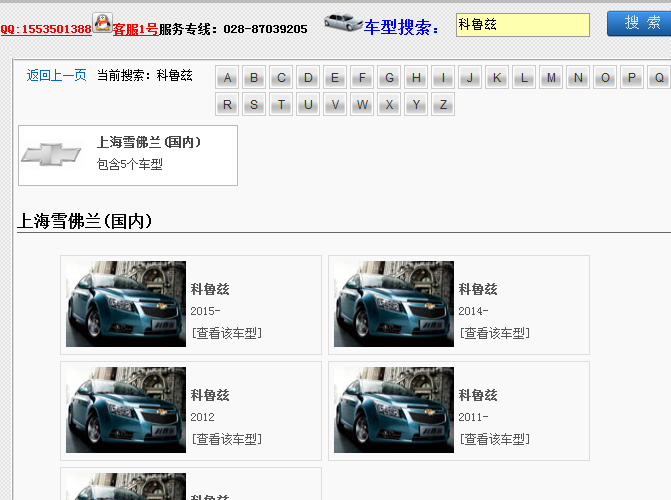
Task: Click 查看该车型 for the 2014- model
Action: (x=495, y=333)
